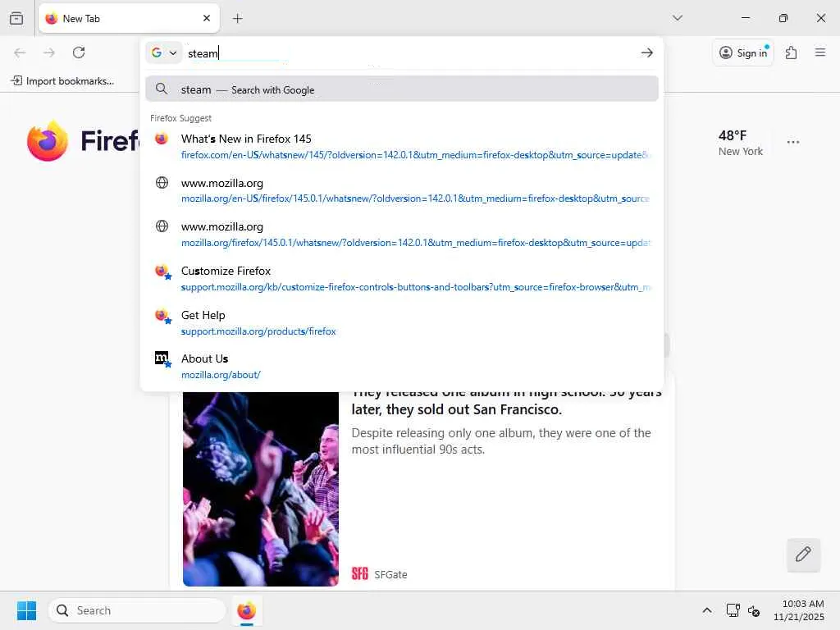The height and width of the screenshot is (630, 840).
Task: Click the address bar containing steam
Action: coord(409,53)
